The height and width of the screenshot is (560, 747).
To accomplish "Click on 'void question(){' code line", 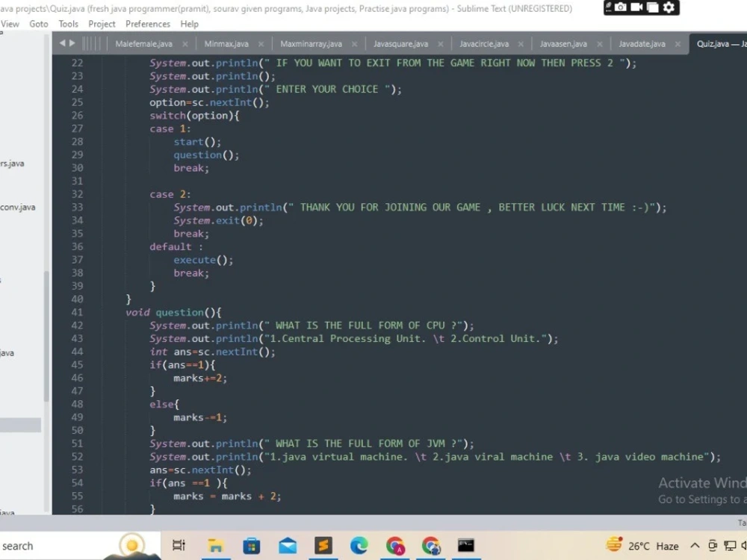I will [x=173, y=312].
